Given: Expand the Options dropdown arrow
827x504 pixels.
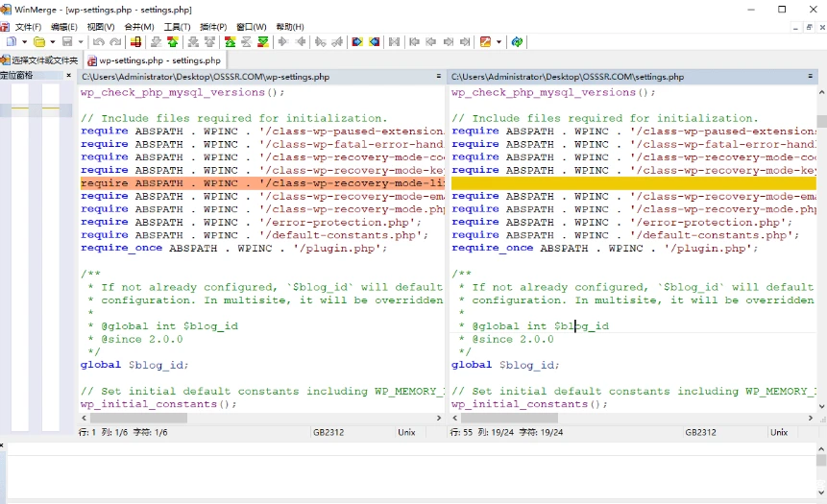Looking at the screenshot, I should coord(499,41).
